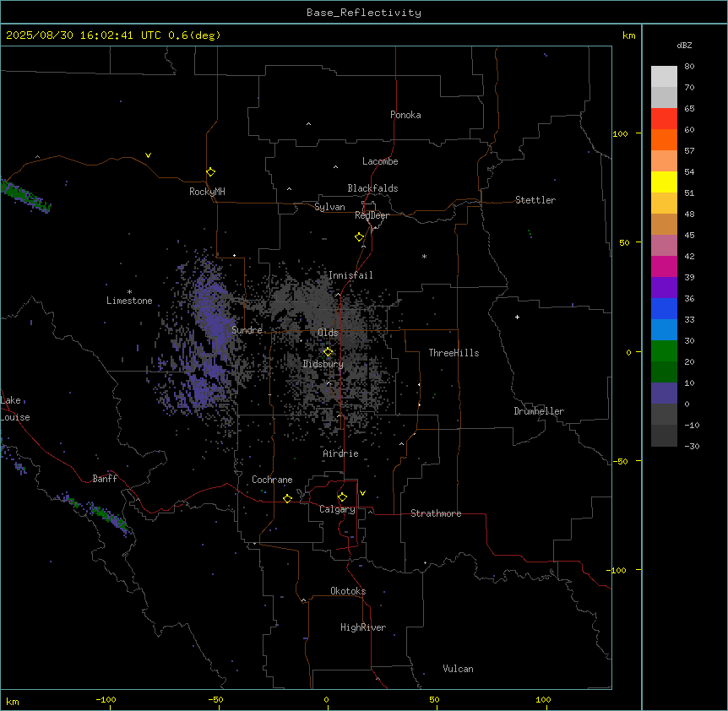Click the Blackfalds label on the map

[x=372, y=188]
